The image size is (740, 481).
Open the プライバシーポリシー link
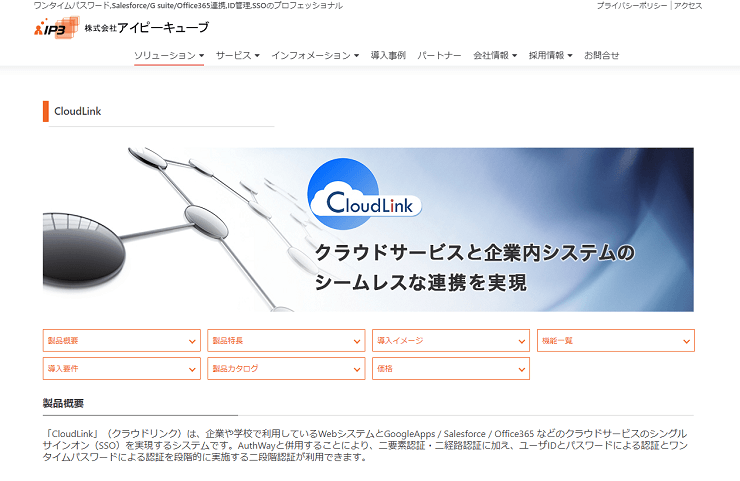(x=632, y=6)
